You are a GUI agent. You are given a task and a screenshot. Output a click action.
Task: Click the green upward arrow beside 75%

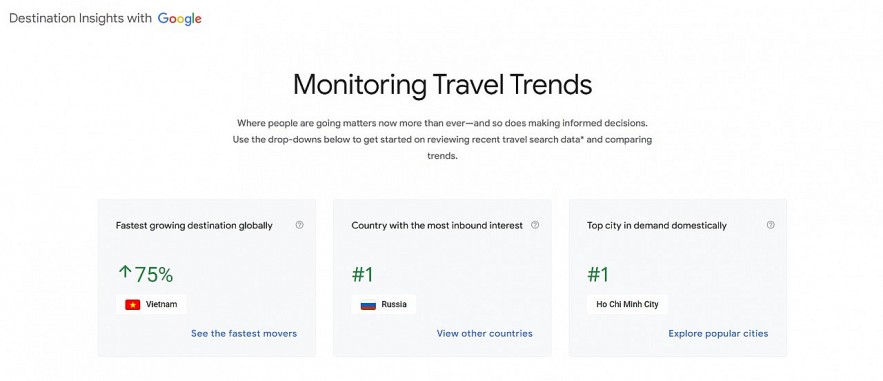click(124, 273)
